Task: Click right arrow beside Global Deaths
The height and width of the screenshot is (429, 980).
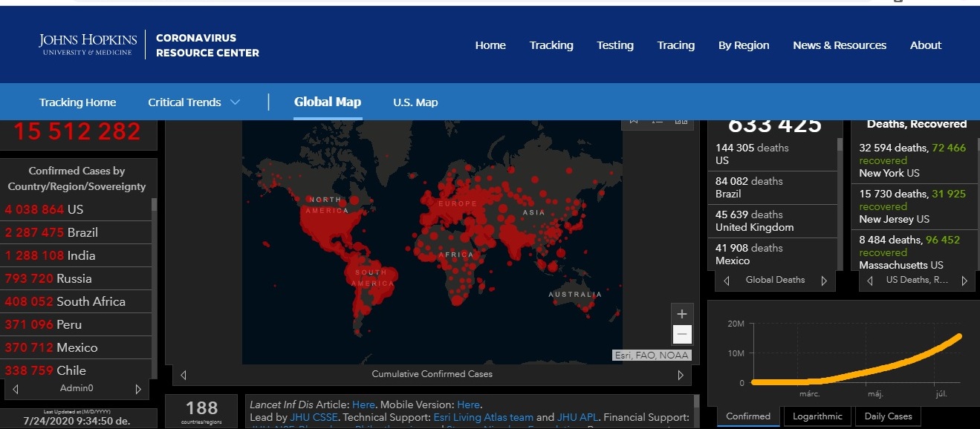Action: 824,281
